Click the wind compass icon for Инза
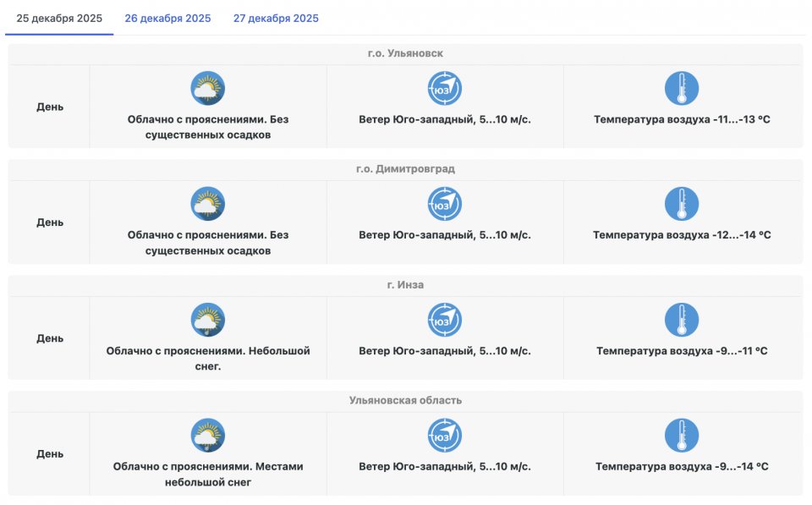 pos(445,320)
